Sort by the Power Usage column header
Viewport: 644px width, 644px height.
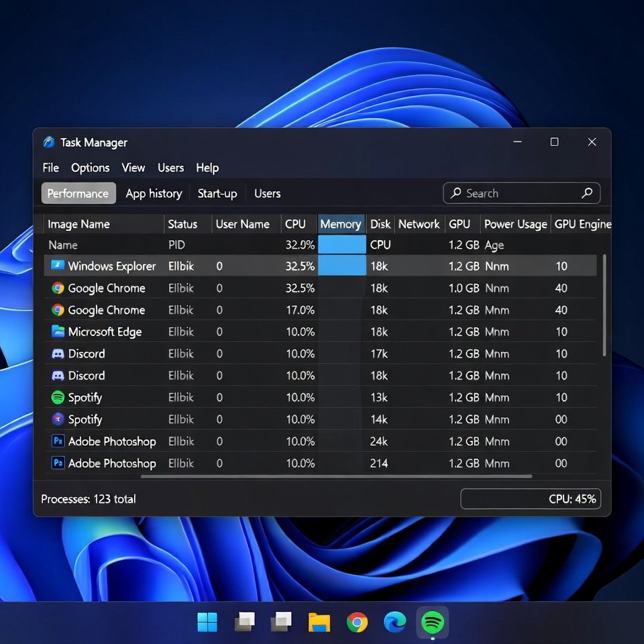point(515,224)
